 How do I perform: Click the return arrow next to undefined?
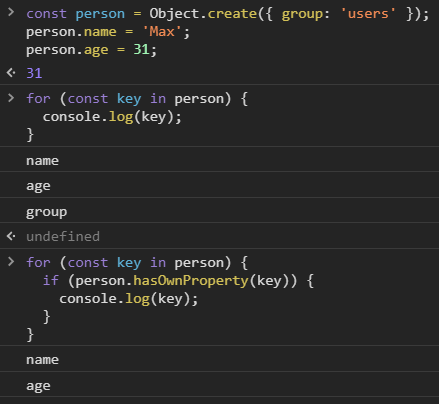tap(11, 236)
